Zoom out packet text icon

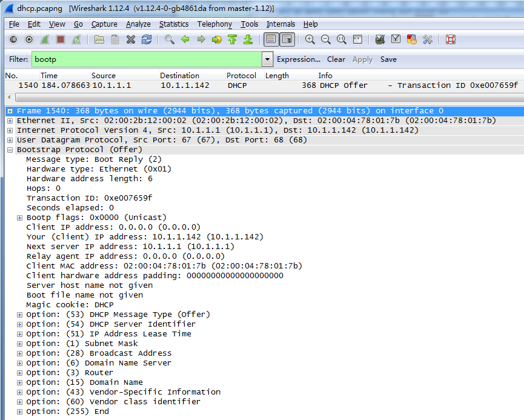(325, 39)
